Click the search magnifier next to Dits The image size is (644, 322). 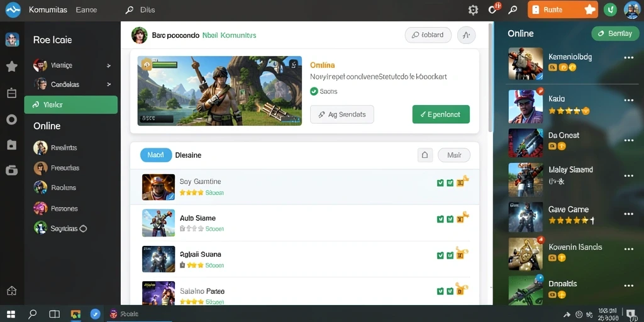click(x=130, y=10)
